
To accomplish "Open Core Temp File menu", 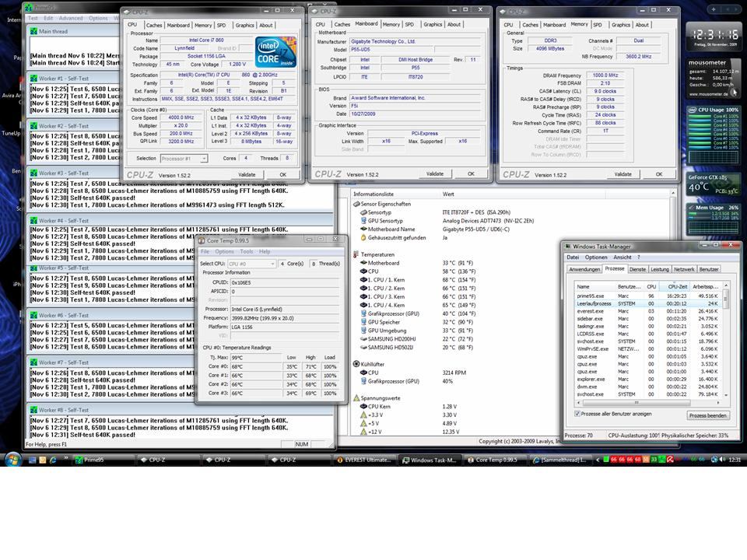I will pos(205,251).
